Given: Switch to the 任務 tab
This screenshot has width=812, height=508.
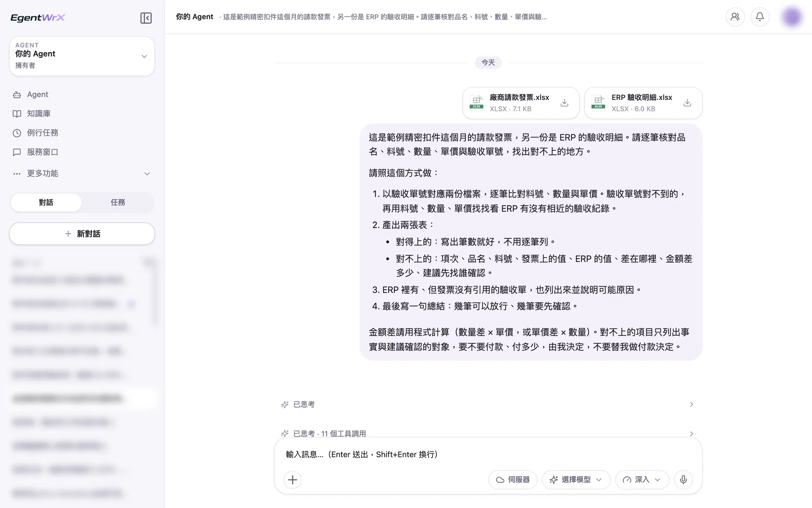Looking at the screenshot, I should tap(118, 202).
